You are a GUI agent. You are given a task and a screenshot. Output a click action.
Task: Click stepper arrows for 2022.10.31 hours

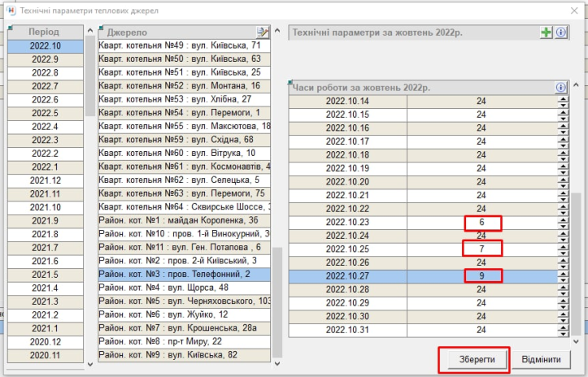[x=561, y=330]
